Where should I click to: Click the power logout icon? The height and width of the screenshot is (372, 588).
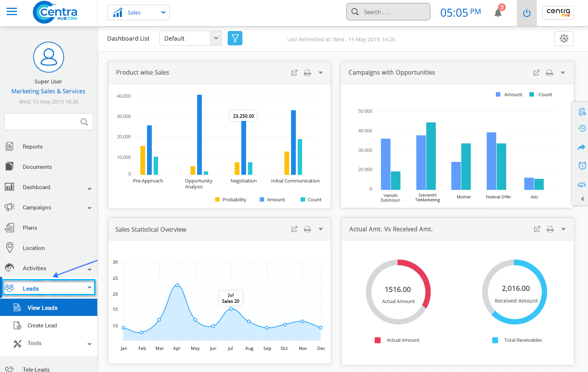pos(526,13)
